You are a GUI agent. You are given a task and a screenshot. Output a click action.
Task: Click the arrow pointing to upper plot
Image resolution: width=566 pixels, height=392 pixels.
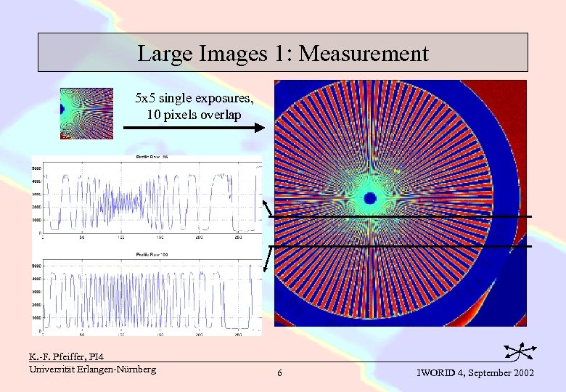[267, 208]
